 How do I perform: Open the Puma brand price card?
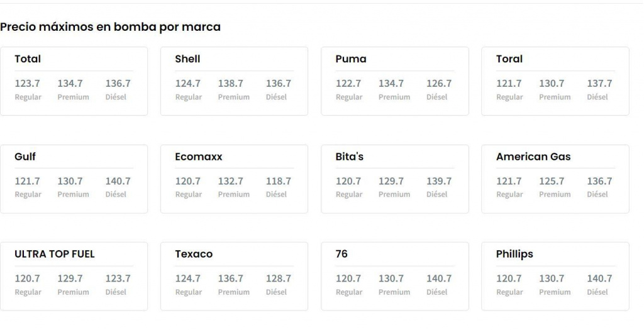point(394,81)
